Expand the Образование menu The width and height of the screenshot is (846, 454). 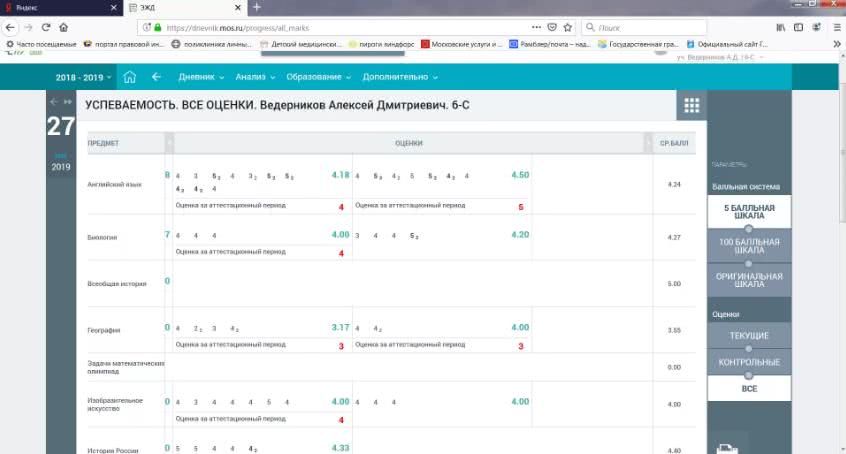coord(319,77)
